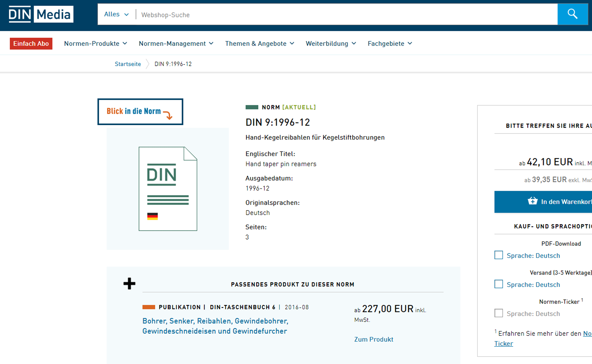Click the Fachgebiete chevron arrow
Screen dimensions: 592x364
click(410, 43)
